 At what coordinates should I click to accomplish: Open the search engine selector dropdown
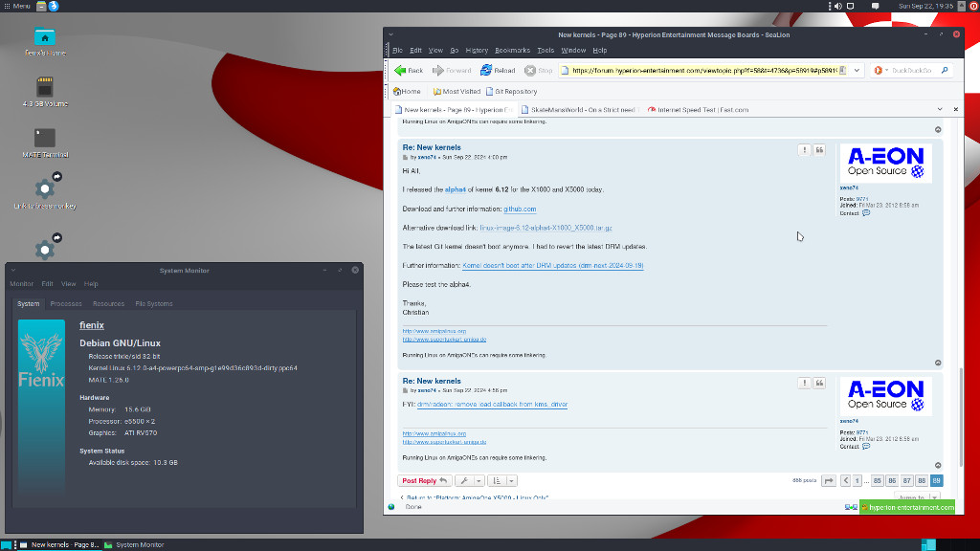point(880,71)
